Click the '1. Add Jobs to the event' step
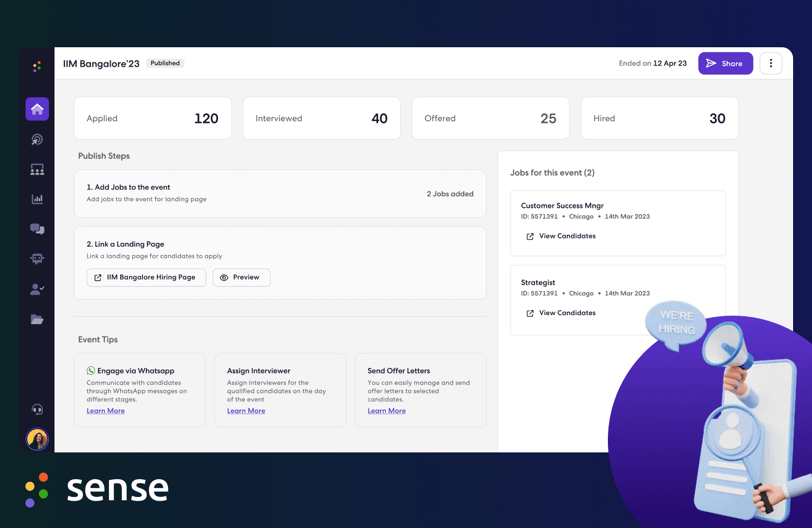The height and width of the screenshot is (528, 812). pos(280,193)
